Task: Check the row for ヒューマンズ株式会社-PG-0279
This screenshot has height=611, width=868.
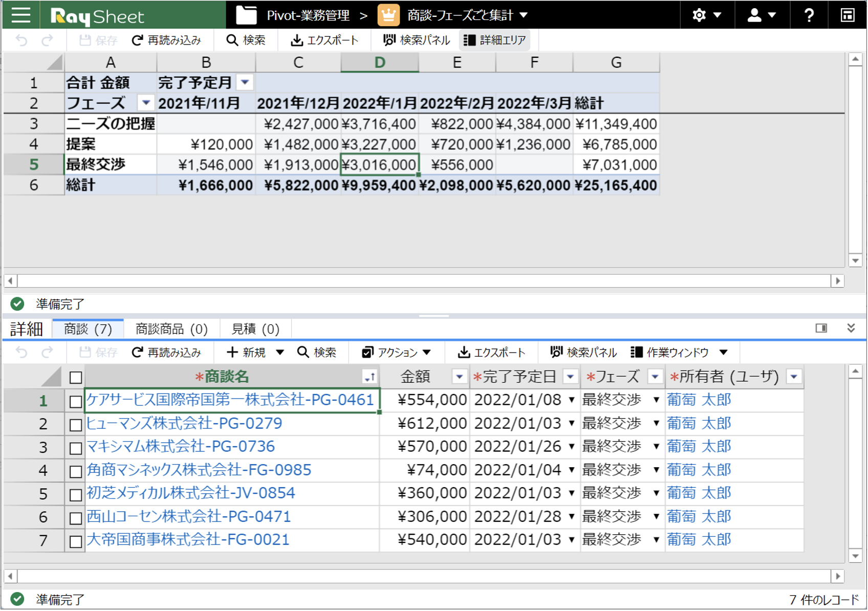Action: (76, 425)
